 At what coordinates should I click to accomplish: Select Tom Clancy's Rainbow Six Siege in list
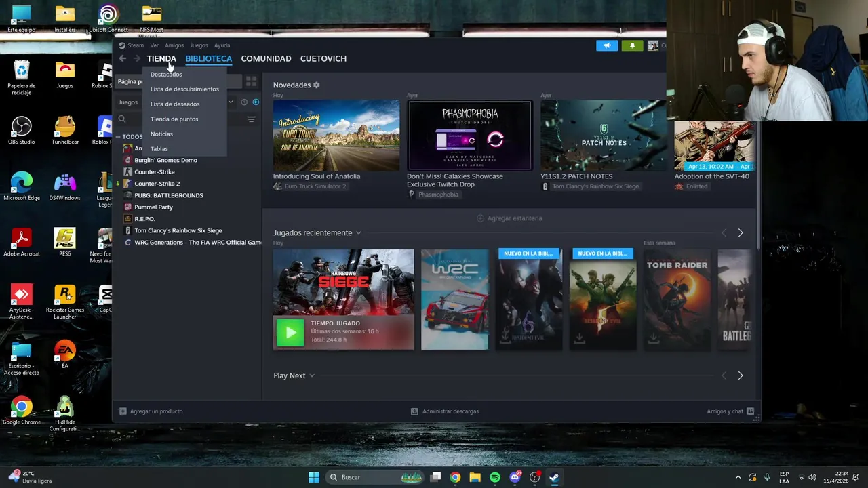(178, 230)
